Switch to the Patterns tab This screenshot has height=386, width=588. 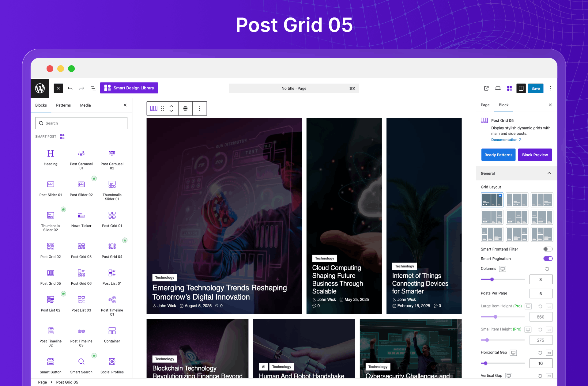pos(63,105)
